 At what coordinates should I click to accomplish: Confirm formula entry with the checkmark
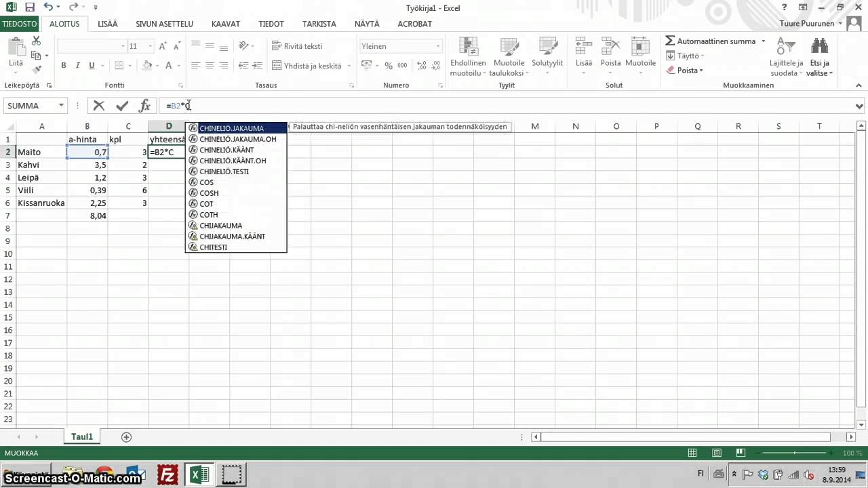pos(122,105)
